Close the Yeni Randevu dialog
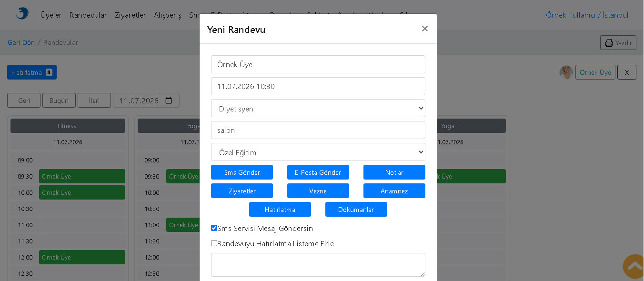Screen dimensions: 644x281 pyautogui.click(x=424, y=29)
